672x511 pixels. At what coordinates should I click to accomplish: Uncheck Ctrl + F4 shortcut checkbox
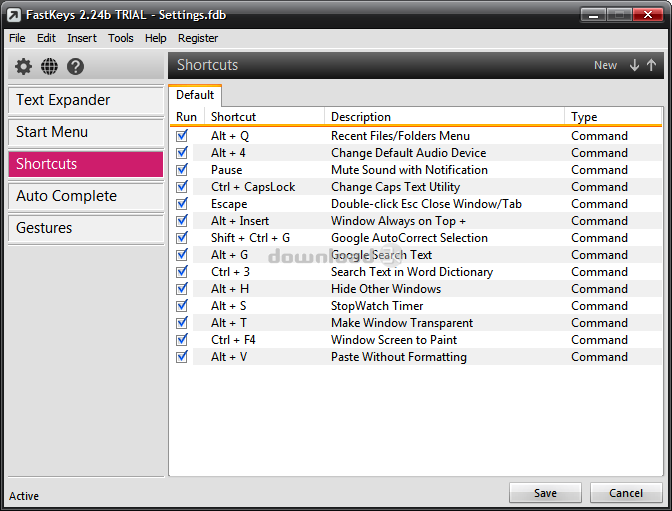point(182,340)
